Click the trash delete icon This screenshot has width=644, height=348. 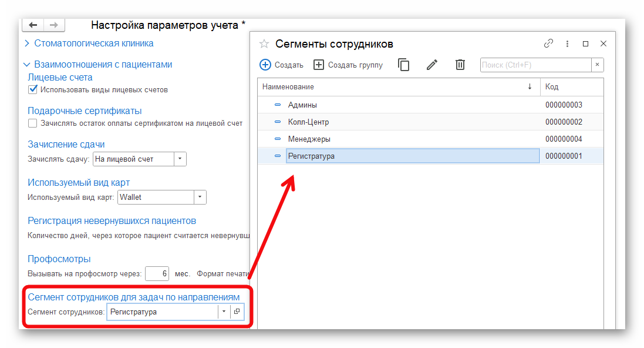pyautogui.click(x=460, y=65)
